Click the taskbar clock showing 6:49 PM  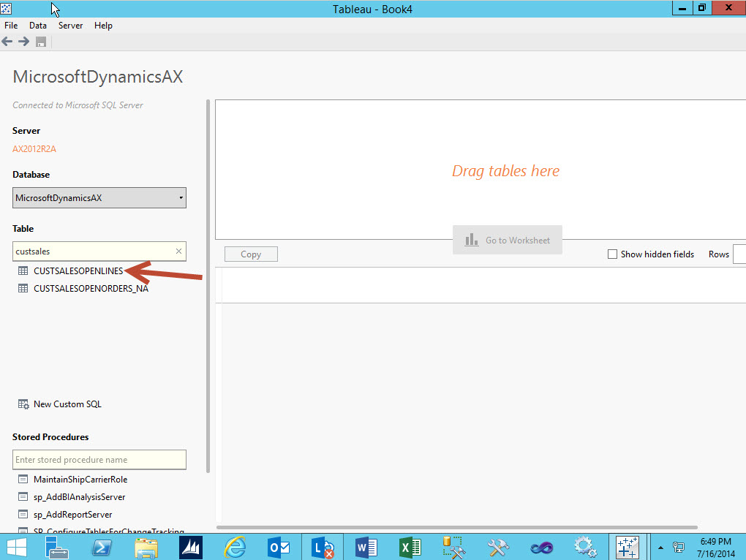(715, 548)
